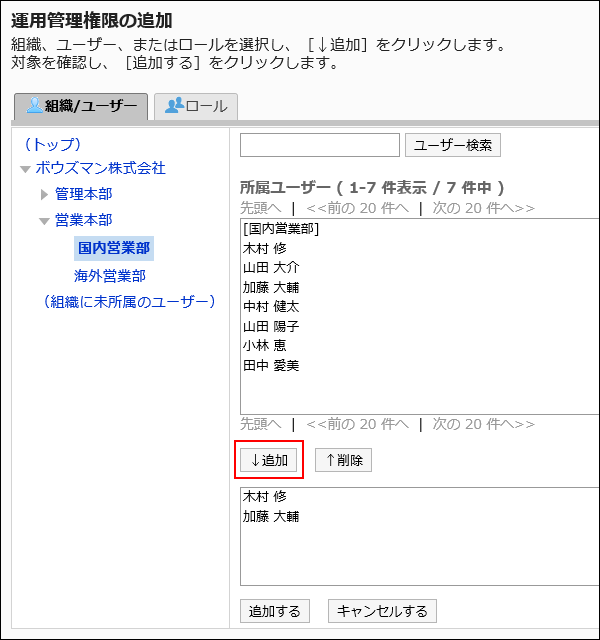Click <<前の 20 件へ below the list
The image size is (600, 640).
[x=358, y=424]
